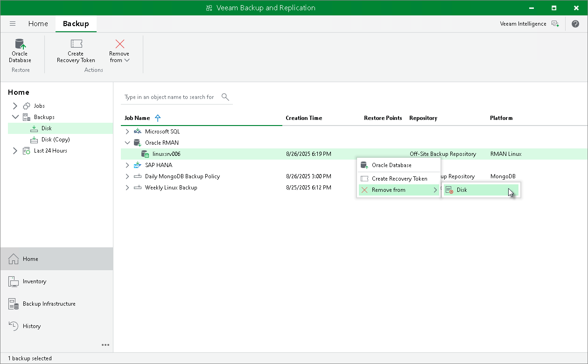Collapse the Backups tree node
The height and width of the screenshot is (364, 588).
click(15, 117)
